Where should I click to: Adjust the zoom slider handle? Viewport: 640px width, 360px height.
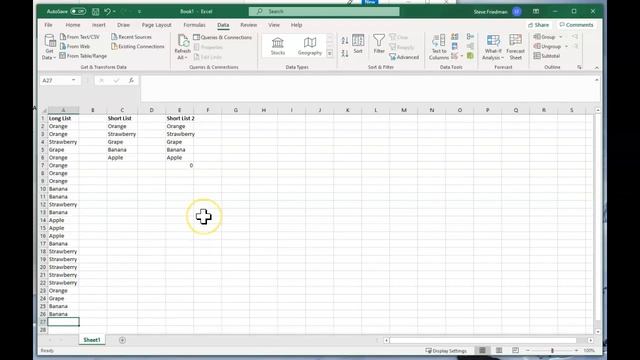[x=552, y=350]
